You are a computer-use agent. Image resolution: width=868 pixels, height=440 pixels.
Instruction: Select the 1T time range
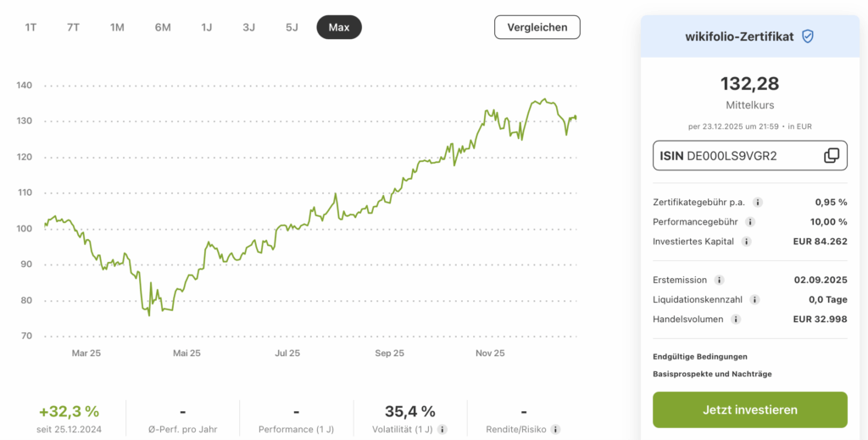click(31, 27)
